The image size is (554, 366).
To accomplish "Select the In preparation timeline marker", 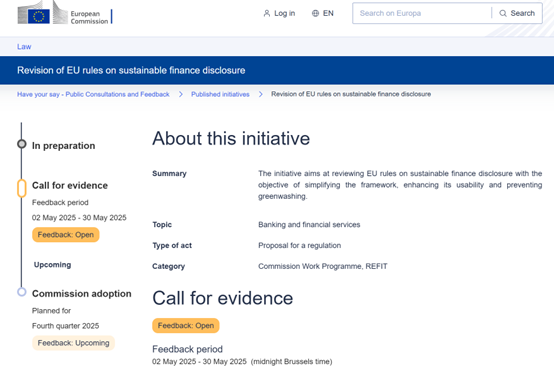I will point(22,144).
